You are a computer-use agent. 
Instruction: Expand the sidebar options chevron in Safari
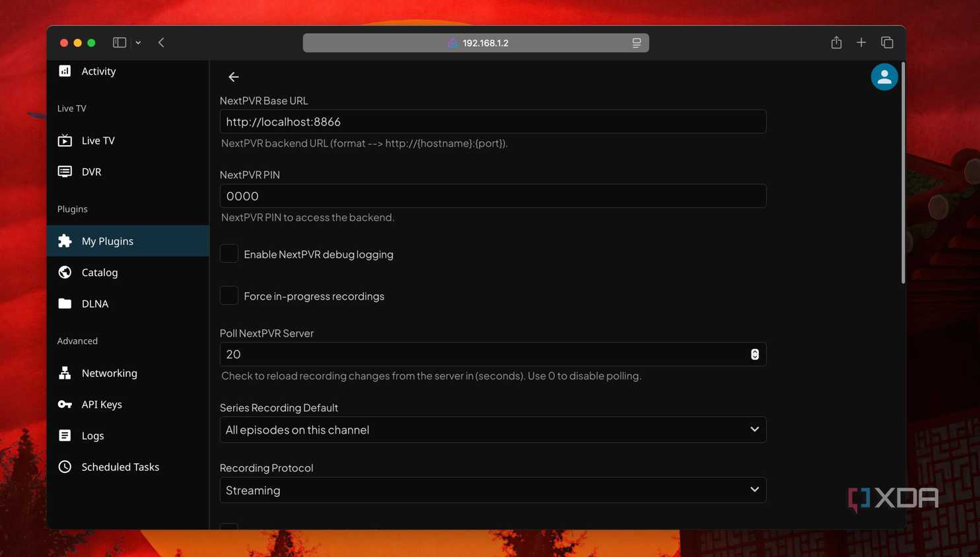(x=138, y=43)
